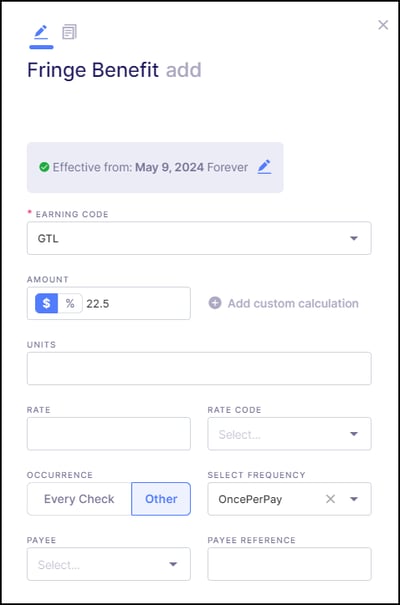Click the green effective checkmark icon
Image resolution: width=400 pixels, height=605 pixels.
44,167
